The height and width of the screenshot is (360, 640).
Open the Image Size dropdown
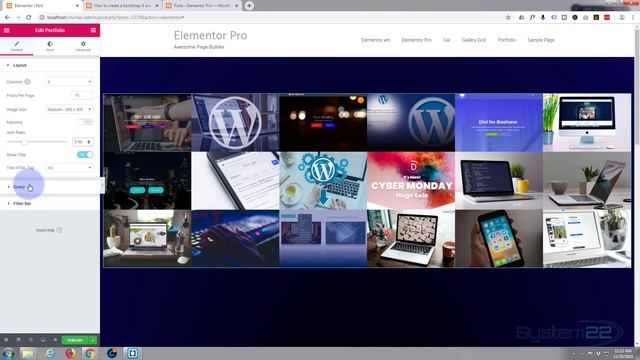tap(69, 109)
